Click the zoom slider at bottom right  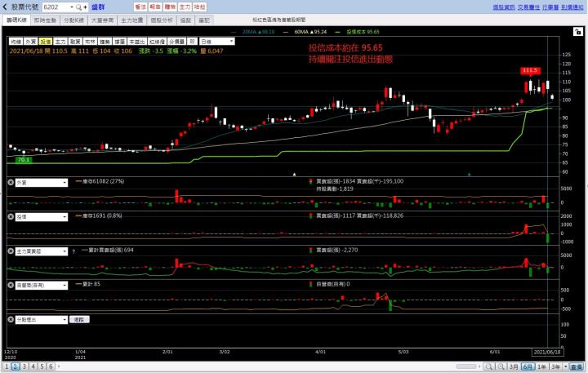coord(466,366)
